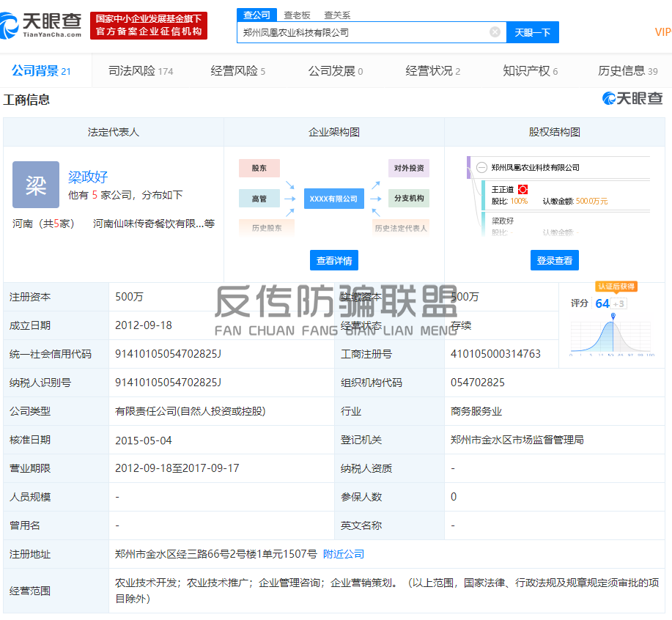Click the 查看详情 button

point(334,260)
